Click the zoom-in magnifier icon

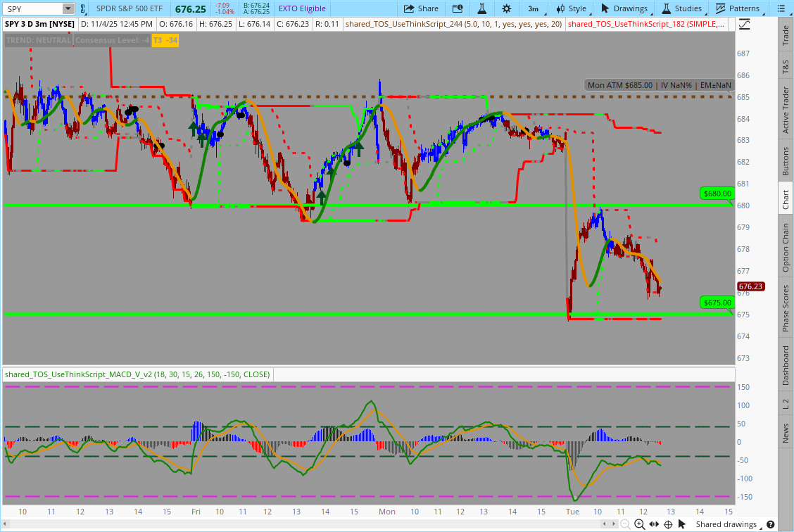[639, 524]
